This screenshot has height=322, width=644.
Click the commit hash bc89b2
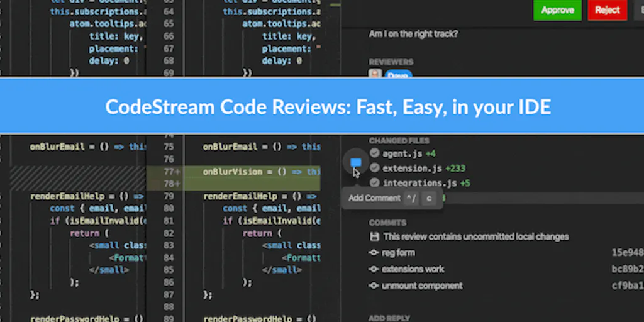628,269
